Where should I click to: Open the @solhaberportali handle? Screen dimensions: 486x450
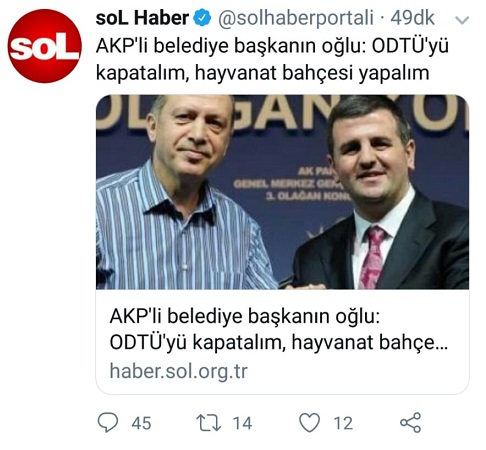[296, 18]
